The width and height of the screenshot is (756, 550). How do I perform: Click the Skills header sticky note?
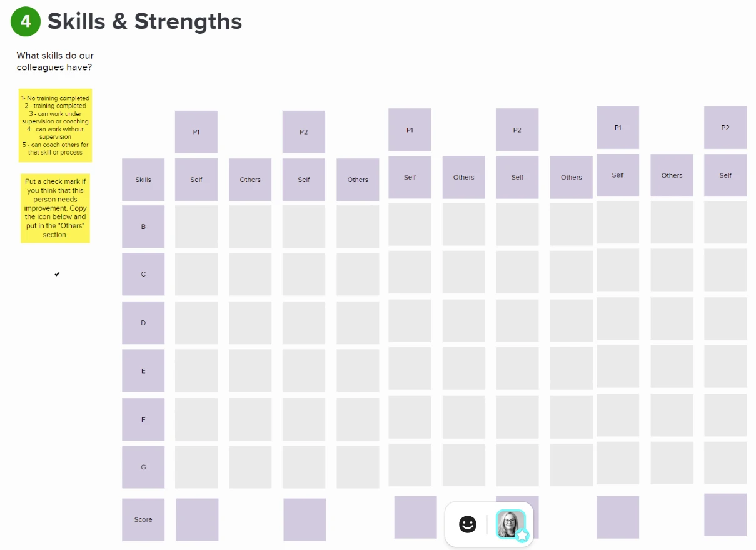pyautogui.click(x=143, y=180)
